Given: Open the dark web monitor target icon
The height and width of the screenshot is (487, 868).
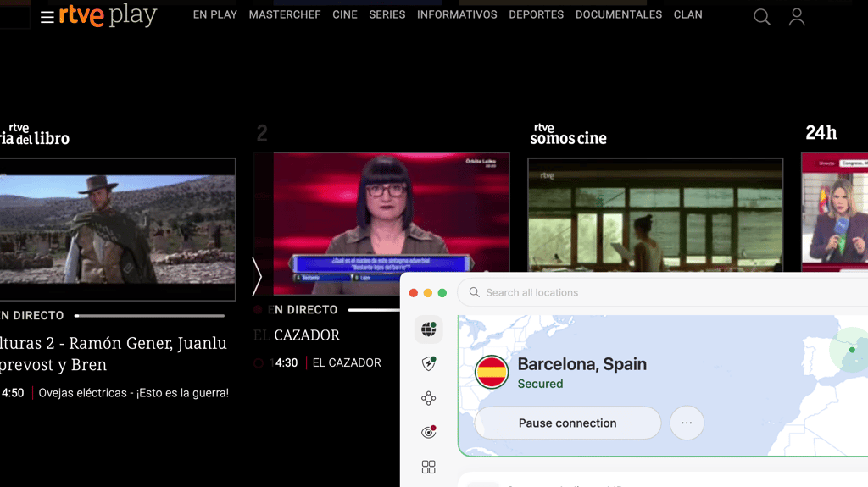Looking at the screenshot, I should coord(428,432).
